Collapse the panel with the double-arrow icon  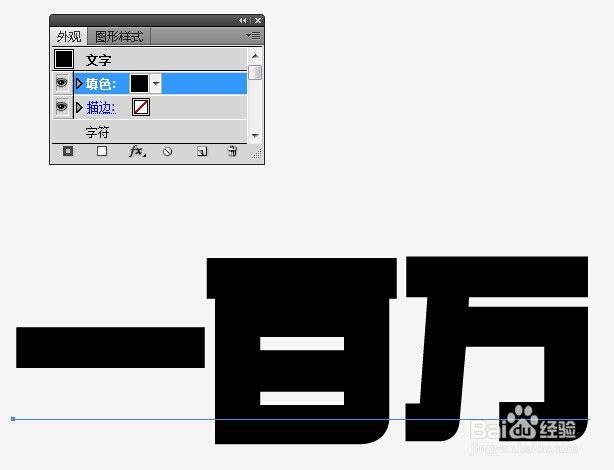tap(243, 20)
